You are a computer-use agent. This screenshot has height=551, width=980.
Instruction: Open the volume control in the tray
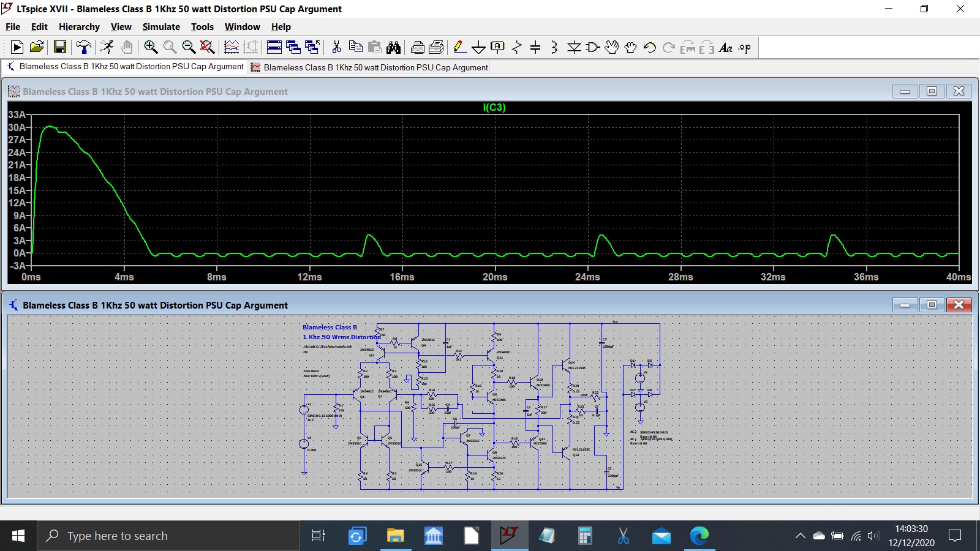[873, 536]
